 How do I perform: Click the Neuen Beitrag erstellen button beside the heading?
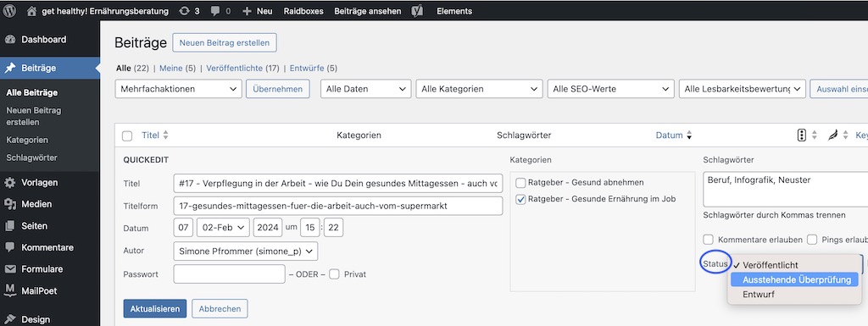225,42
